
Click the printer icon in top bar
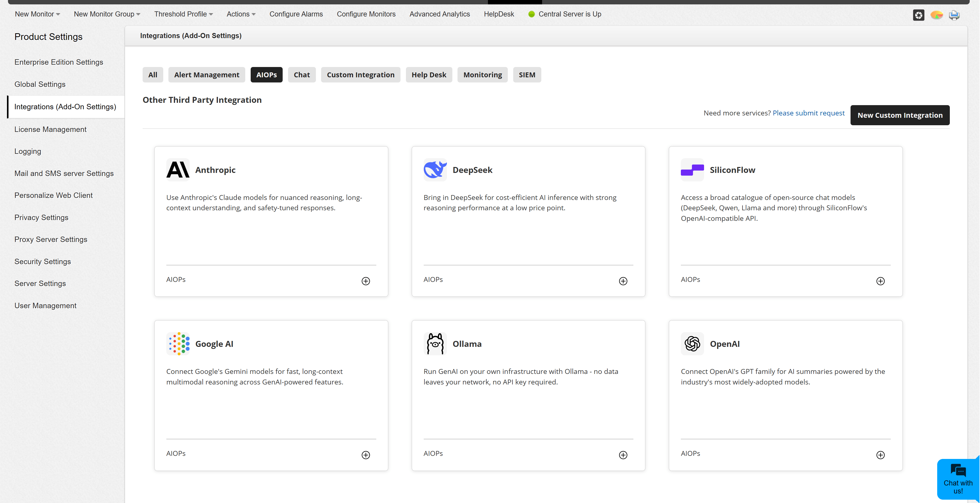coord(954,15)
